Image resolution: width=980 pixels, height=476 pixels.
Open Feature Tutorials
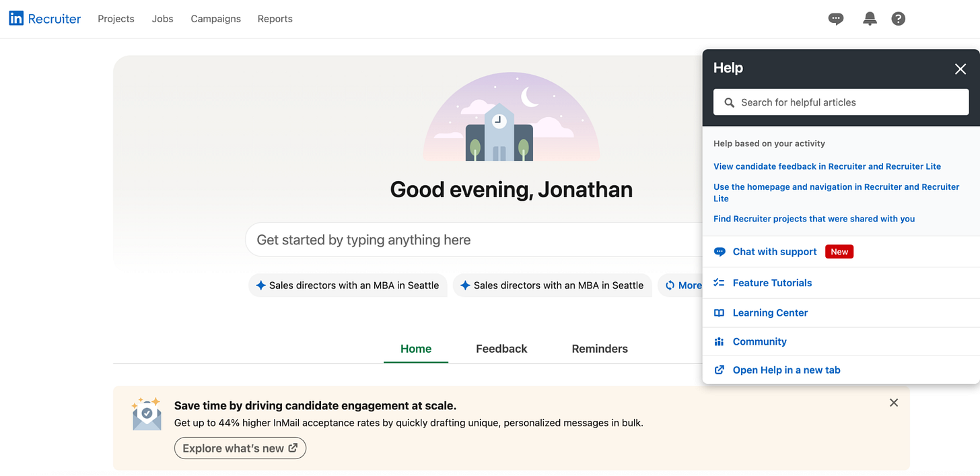click(772, 283)
